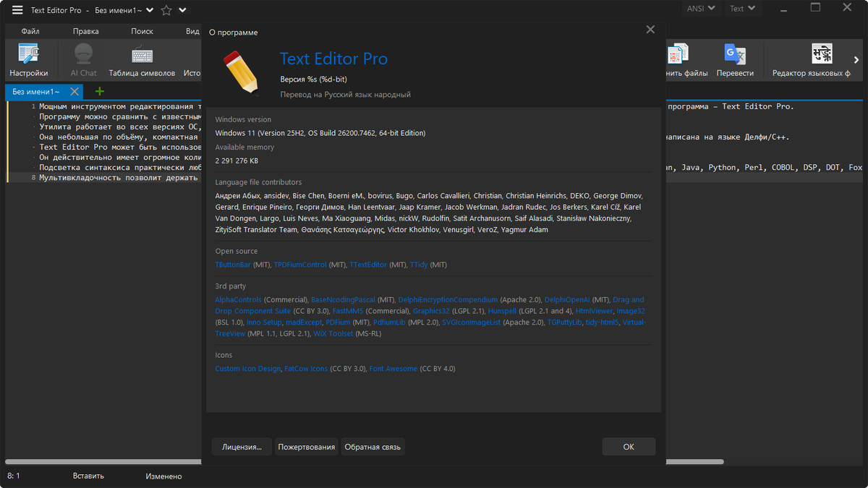The height and width of the screenshot is (488, 868).
Task: Open the Graphics32 link
Action: [x=431, y=311]
